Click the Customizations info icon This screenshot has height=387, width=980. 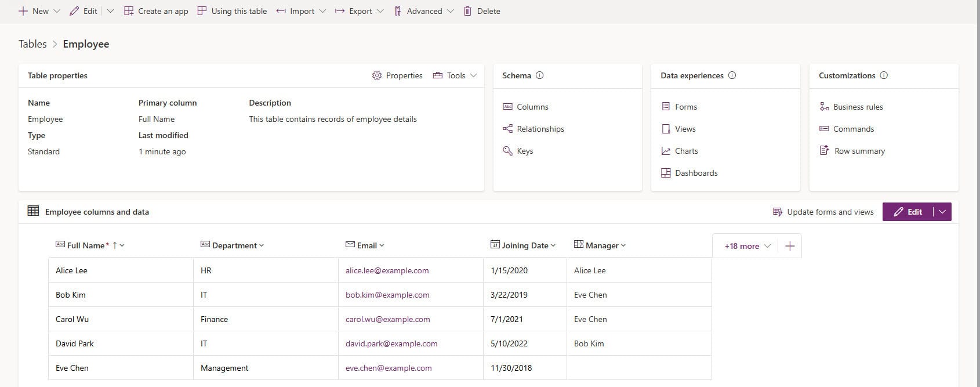click(884, 75)
